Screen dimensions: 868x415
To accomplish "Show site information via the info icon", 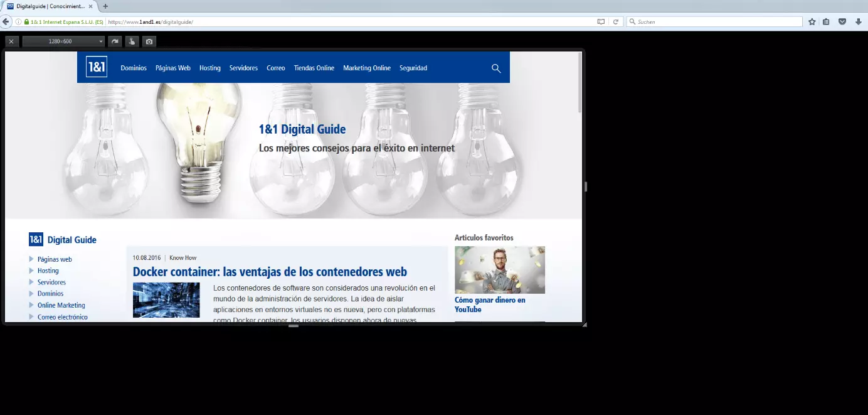I will coord(18,22).
